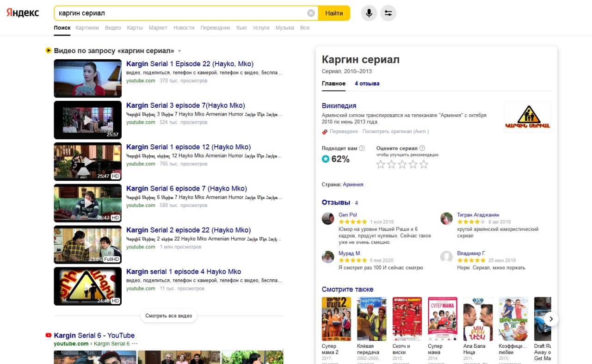Click the help icon next to Оцените сериал
The image size is (592, 364).
click(x=422, y=148)
